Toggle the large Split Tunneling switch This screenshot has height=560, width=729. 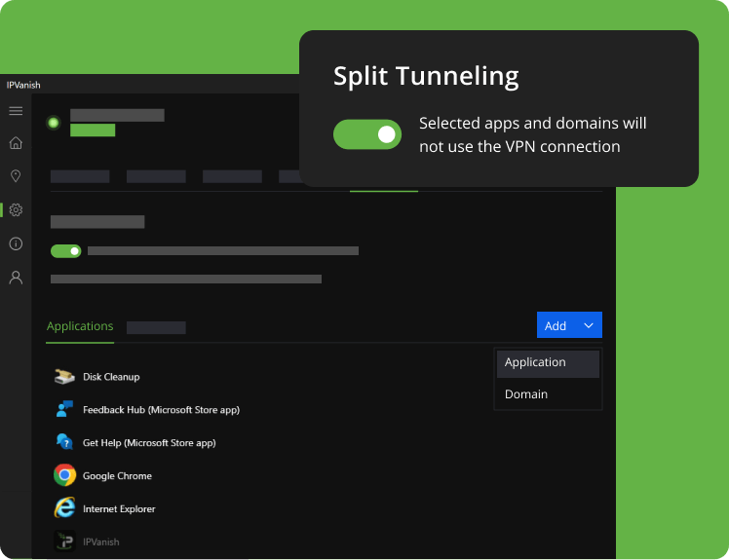(367, 134)
